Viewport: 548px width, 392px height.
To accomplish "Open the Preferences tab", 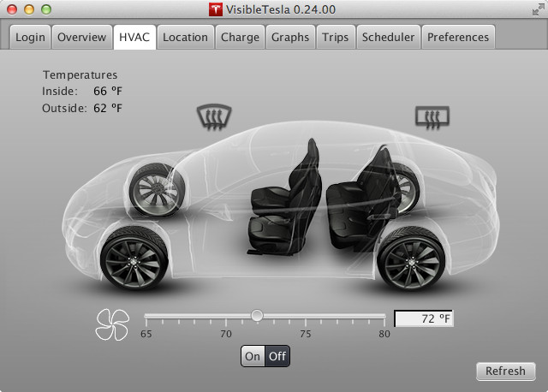I will [x=458, y=37].
